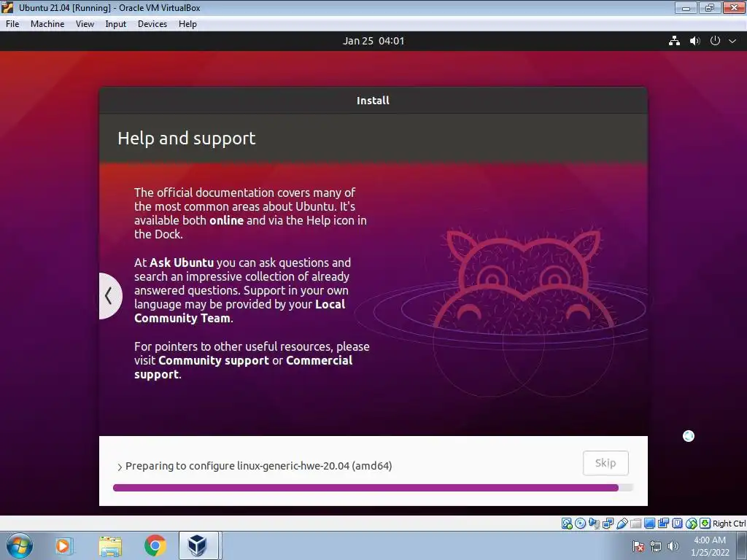Click the Skip button
747x560 pixels.
tap(605, 463)
